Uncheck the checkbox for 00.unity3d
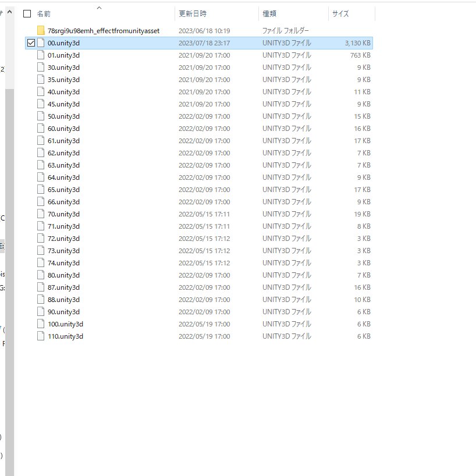The height and width of the screenshot is (476, 476). point(31,43)
